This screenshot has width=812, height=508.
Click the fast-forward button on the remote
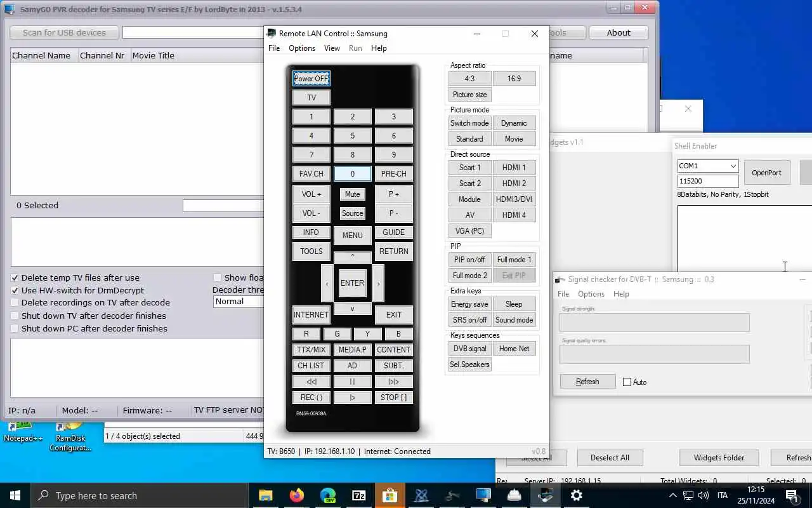394,382
